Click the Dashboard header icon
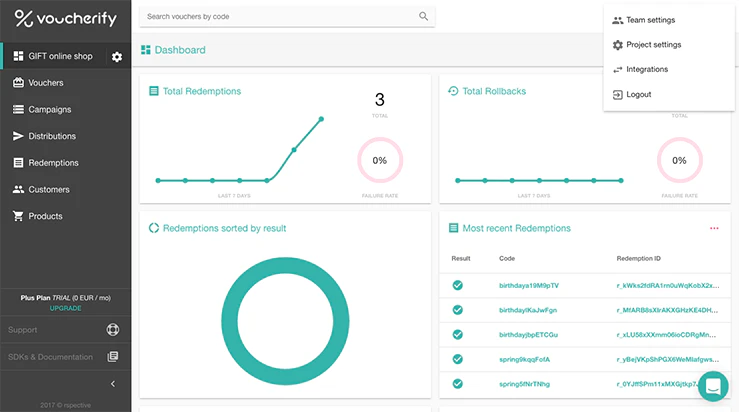Screen dimensions: 739x412 click(146, 50)
